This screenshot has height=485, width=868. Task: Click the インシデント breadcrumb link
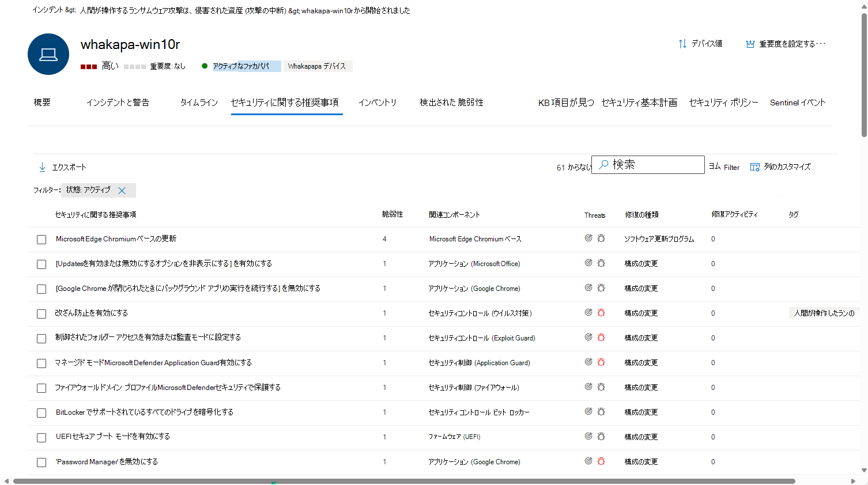47,10
